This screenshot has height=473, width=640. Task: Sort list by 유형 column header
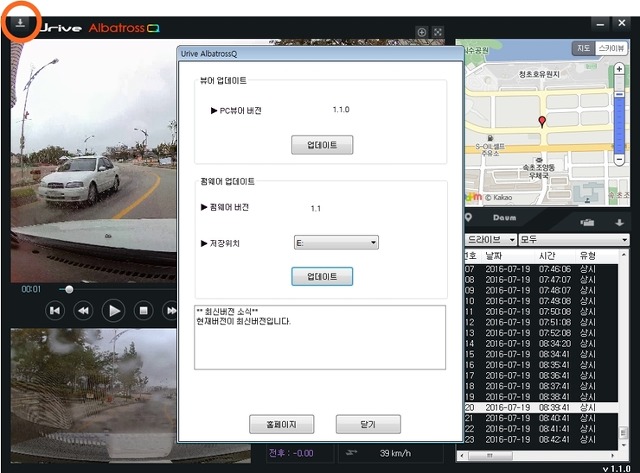coord(596,256)
